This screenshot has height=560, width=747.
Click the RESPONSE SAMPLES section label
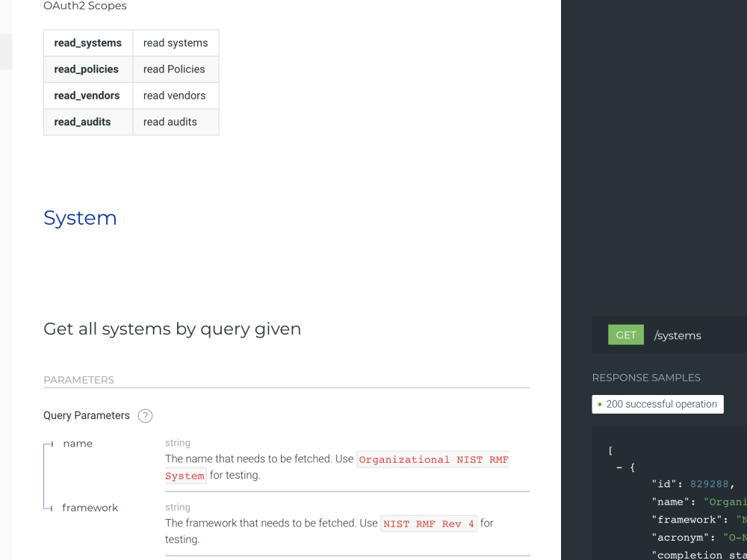[647, 378]
